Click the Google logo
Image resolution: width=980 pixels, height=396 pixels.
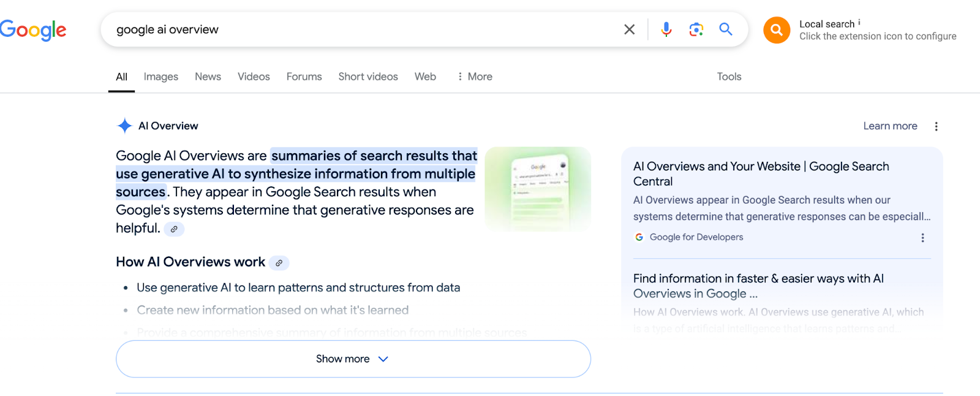point(33,29)
